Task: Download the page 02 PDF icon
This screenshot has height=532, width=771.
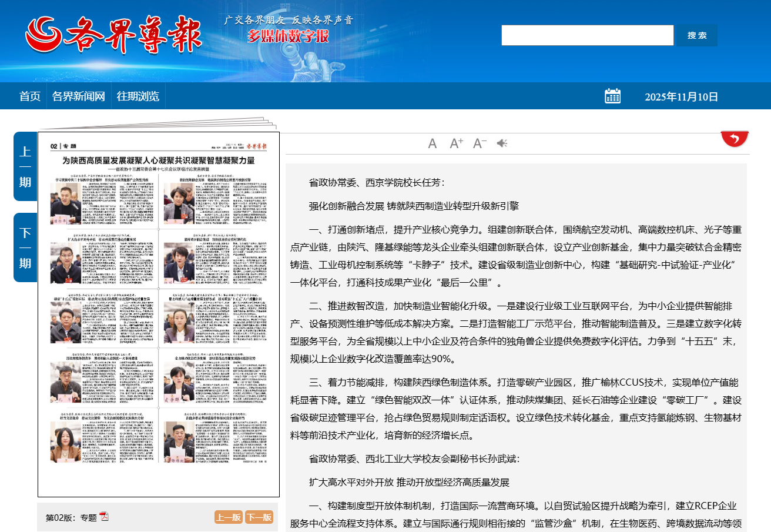Action: pos(104,517)
